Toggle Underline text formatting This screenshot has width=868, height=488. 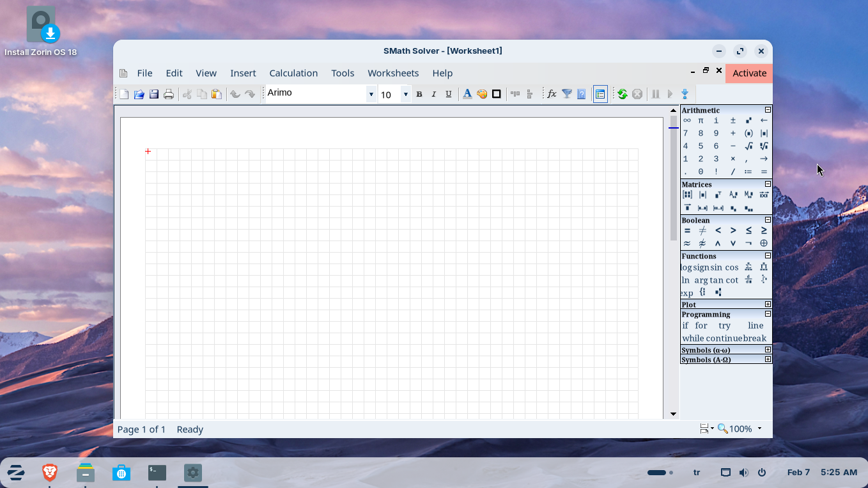click(449, 95)
